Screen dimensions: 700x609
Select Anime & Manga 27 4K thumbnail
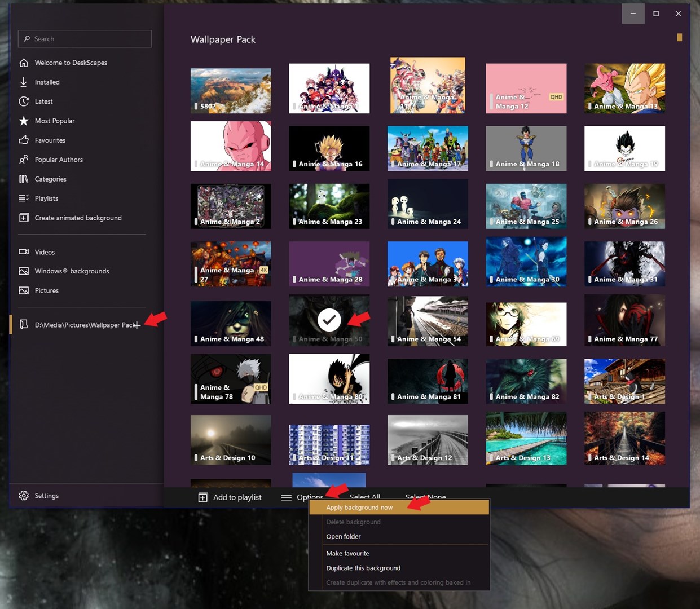(x=231, y=264)
